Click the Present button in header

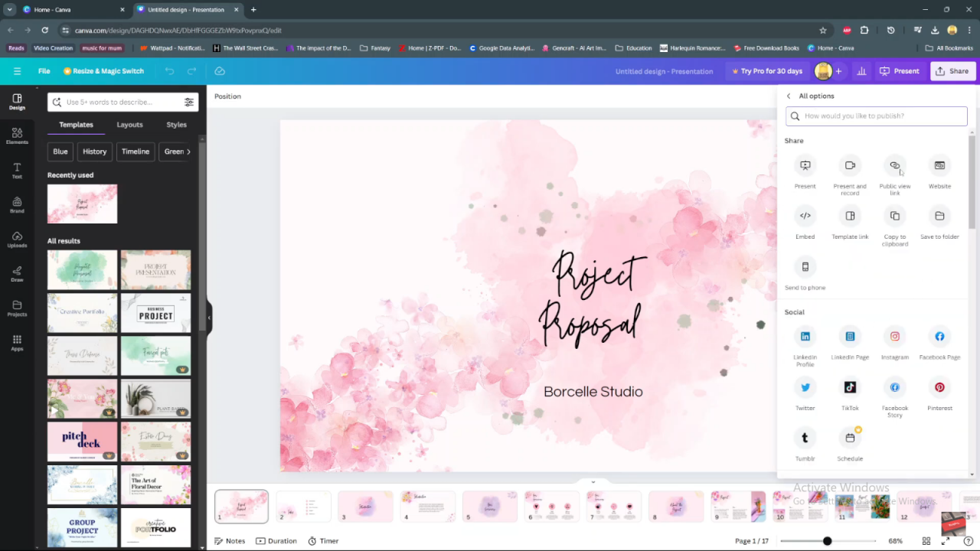[x=900, y=71]
